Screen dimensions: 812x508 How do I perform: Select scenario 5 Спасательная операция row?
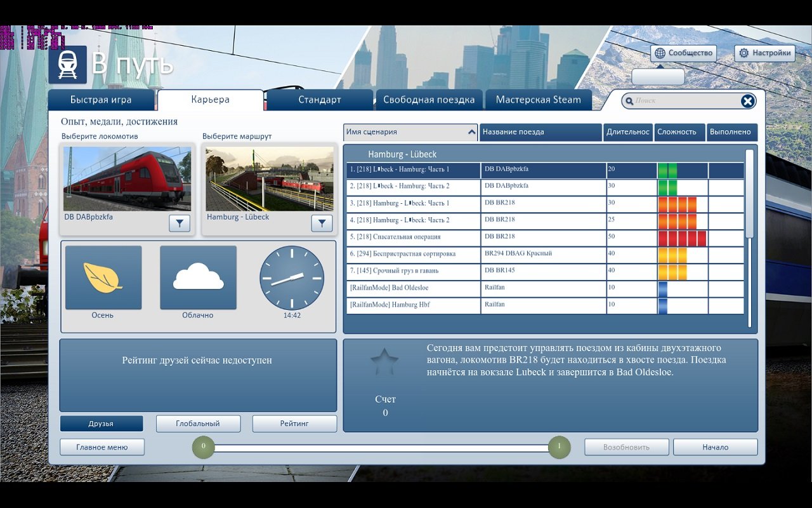coord(412,237)
